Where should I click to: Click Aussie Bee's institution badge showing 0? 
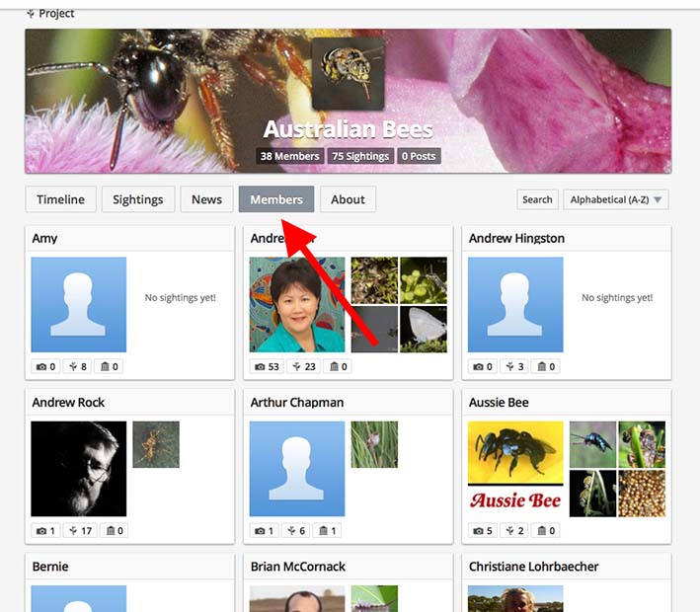pos(546,531)
